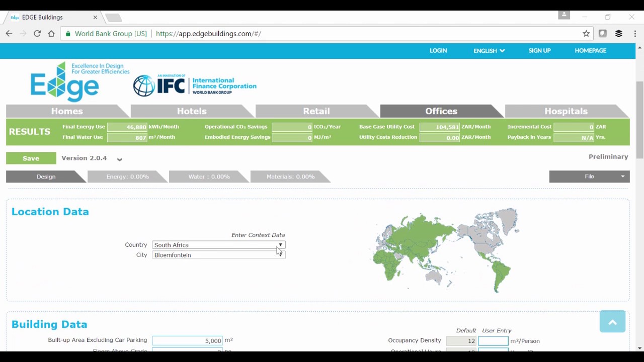Click the browser home icon
This screenshot has width=644, height=362.
(x=51, y=34)
